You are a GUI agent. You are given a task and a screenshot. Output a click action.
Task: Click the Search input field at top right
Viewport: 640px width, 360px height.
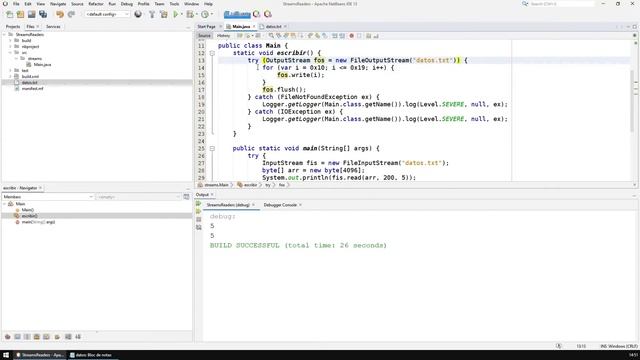click(562, 4)
